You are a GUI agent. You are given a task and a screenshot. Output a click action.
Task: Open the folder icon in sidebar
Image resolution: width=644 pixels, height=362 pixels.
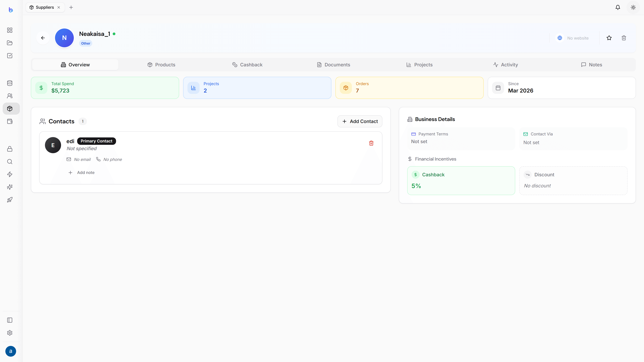(x=10, y=43)
